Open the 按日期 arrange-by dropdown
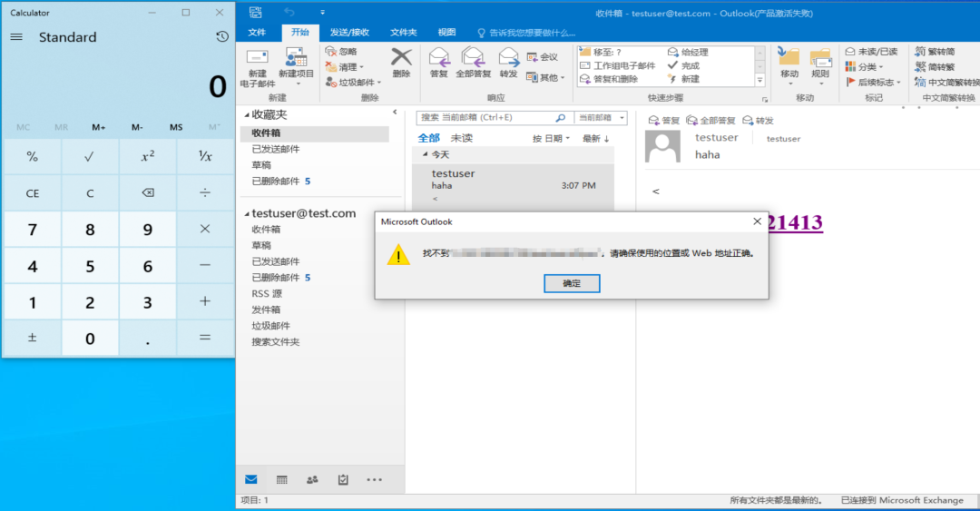980x511 pixels. point(551,138)
